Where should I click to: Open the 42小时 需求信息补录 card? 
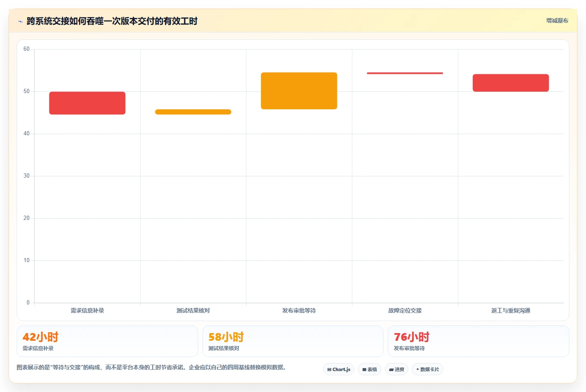(107, 341)
